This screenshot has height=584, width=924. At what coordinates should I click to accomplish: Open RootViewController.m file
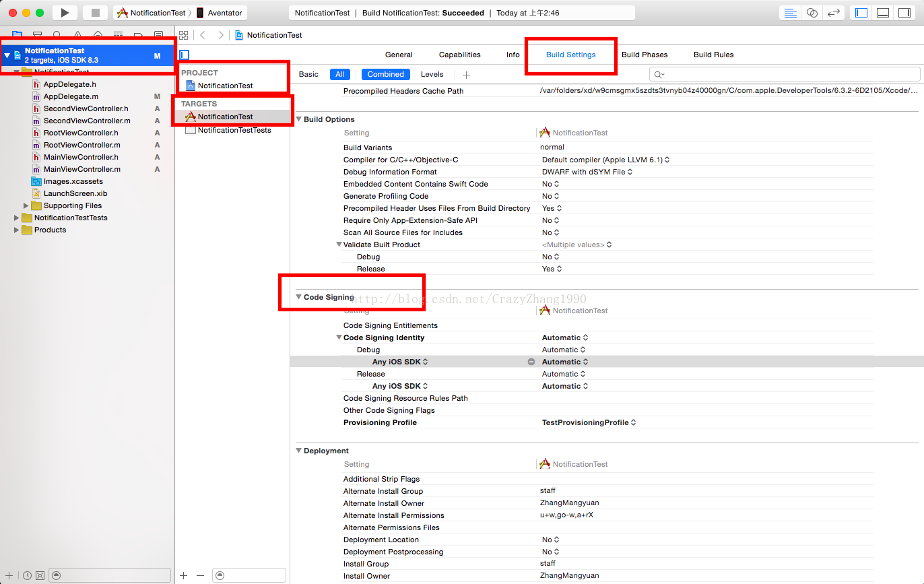click(76, 145)
